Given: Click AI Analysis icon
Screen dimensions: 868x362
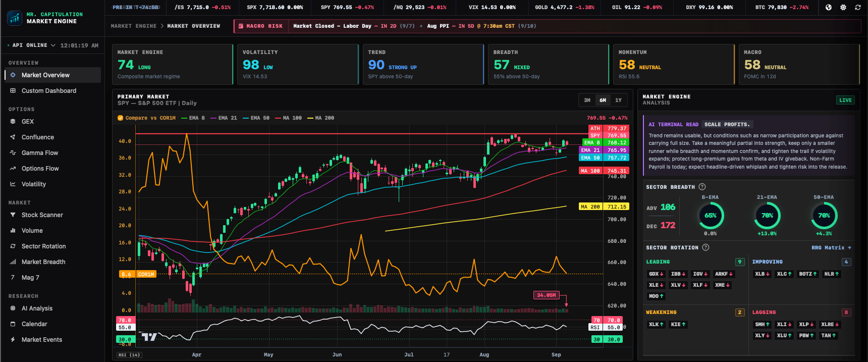Looking at the screenshot, I should click(13, 308).
